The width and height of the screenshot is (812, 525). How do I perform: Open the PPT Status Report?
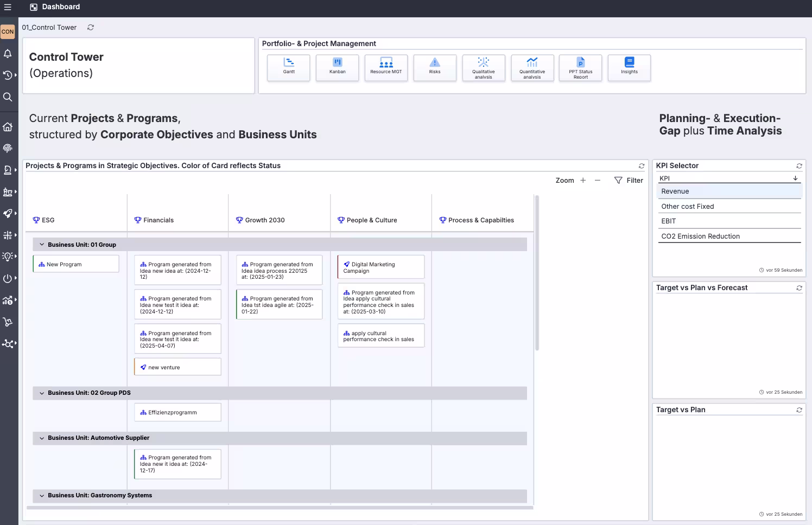click(x=580, y=67)
